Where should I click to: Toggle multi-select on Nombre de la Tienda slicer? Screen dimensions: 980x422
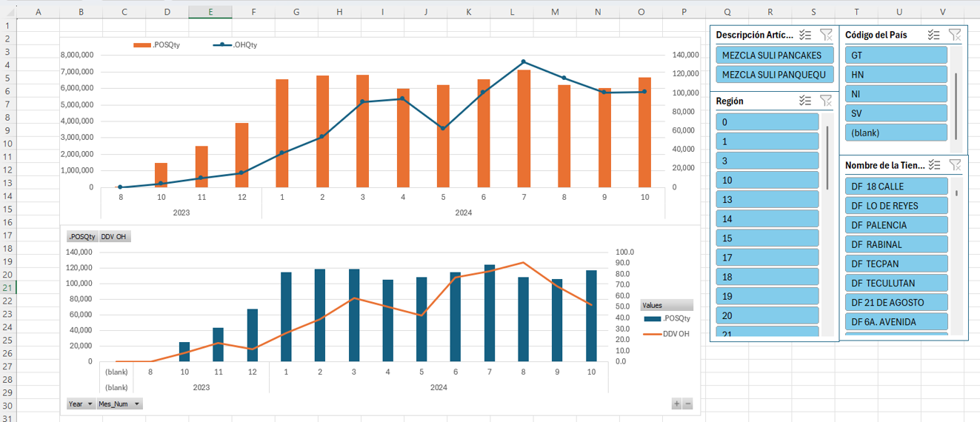point(934,165)
